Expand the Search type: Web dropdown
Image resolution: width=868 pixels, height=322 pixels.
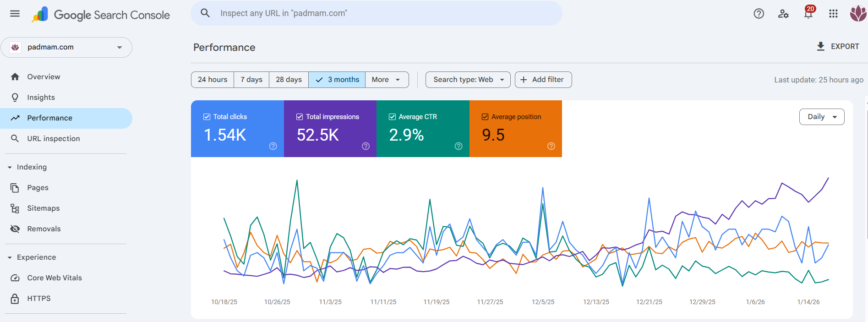coord(468,80)
